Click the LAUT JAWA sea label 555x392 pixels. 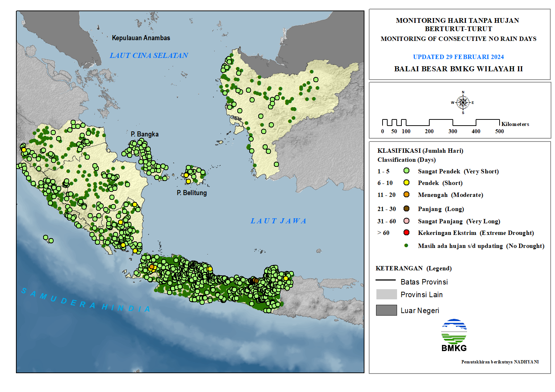click(x=279, y=221)
